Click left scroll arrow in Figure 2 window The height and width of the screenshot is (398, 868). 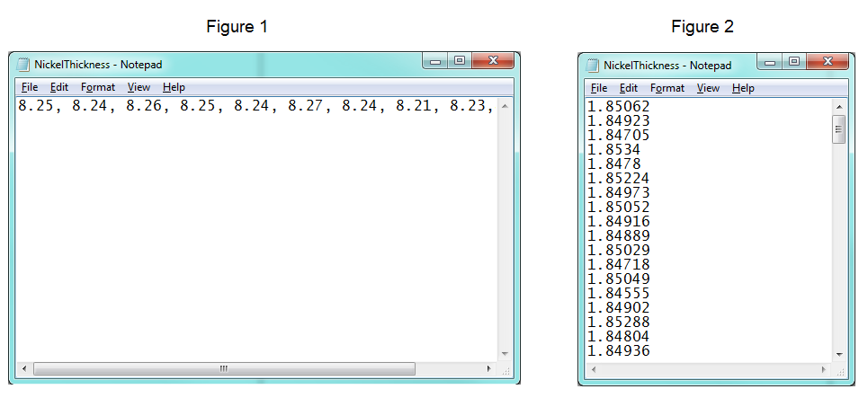[x=594, y=369]
